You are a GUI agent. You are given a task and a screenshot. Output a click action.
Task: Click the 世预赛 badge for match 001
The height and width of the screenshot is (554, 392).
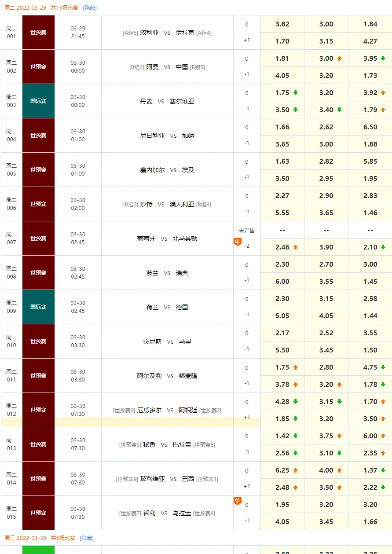click(x=38, y=33)
